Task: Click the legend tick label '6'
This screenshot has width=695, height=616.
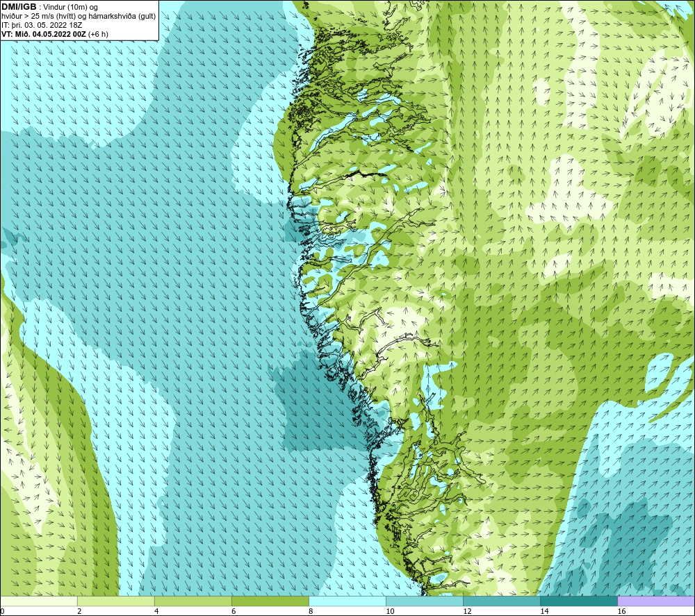Action: [x=234, y=612]
